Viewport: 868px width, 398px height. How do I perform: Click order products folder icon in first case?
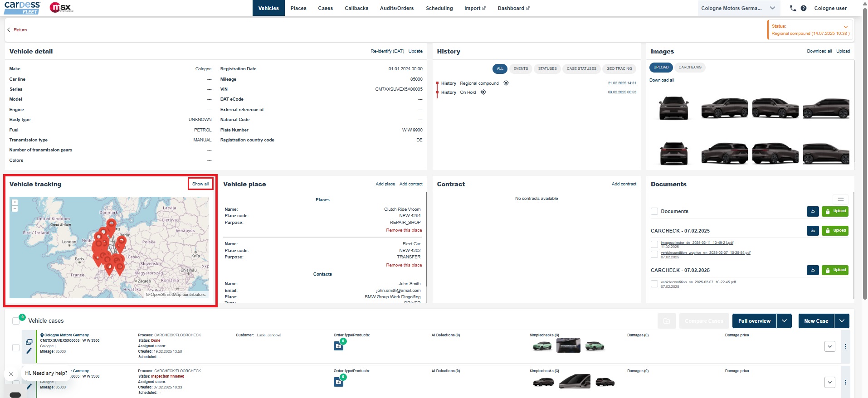pyautogui.click(x=338, y=346)
